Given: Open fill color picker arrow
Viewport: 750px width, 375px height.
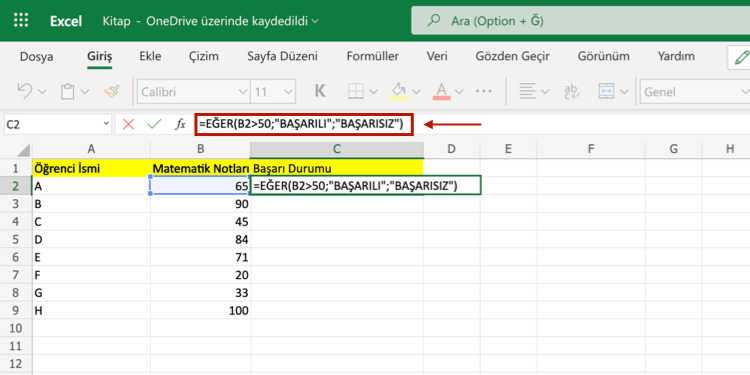Looking at the screenshot, I should pos(416,91).
